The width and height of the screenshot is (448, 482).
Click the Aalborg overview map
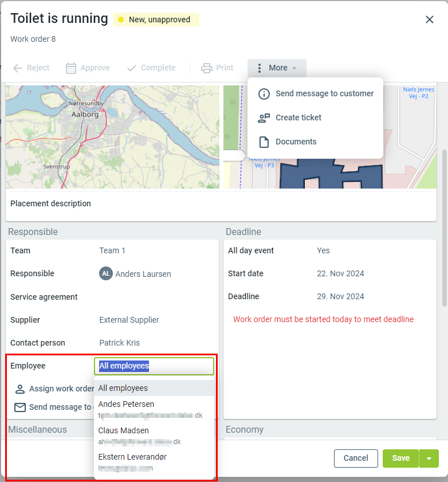pyautogui.click(x=112, y=137)
